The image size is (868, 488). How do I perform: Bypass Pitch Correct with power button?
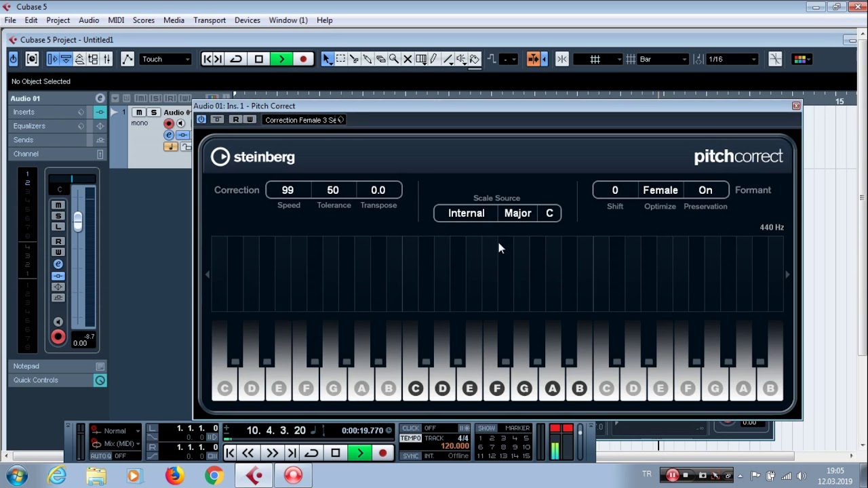tap(201, 119)
